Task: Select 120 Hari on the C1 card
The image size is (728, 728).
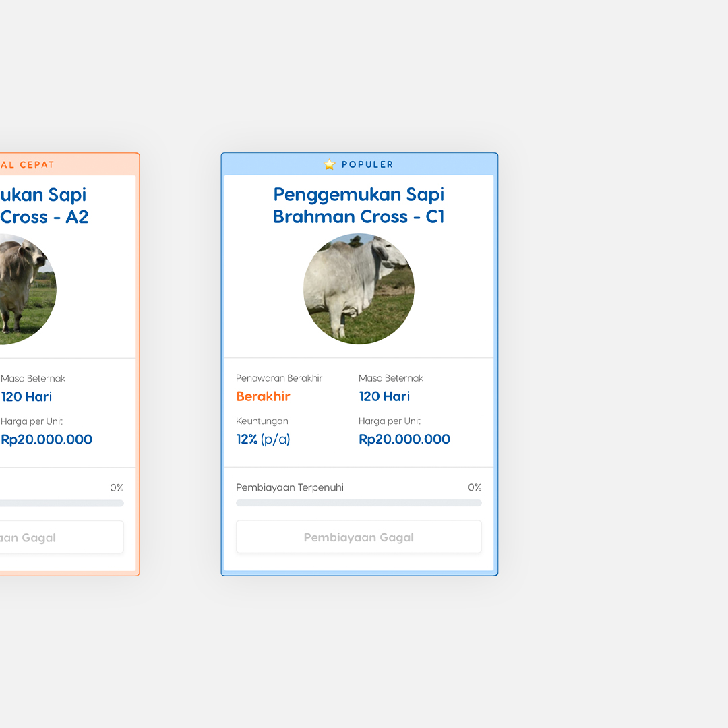Action: click(384, 396)
